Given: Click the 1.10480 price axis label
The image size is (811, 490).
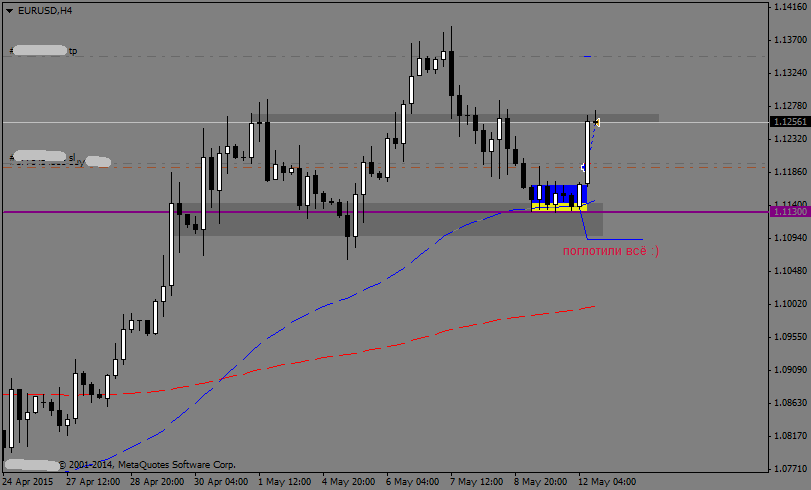Looking at the screenshot, I should tap(790, 271).
